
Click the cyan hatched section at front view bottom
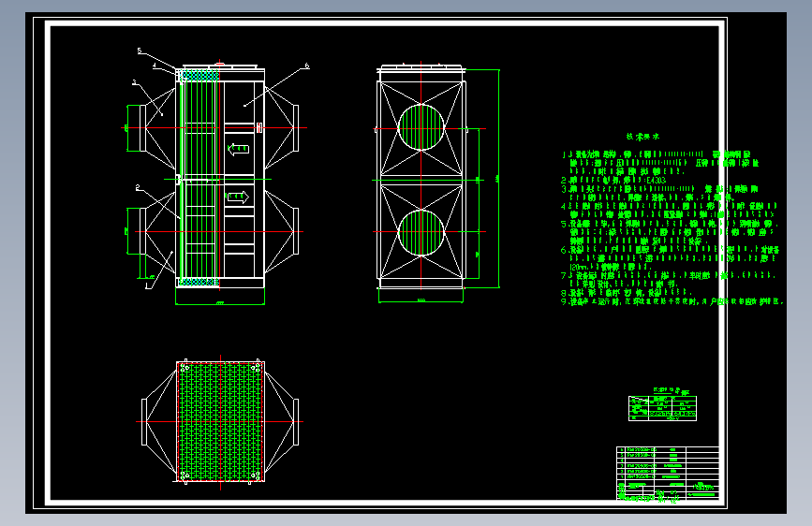point(199,282)
